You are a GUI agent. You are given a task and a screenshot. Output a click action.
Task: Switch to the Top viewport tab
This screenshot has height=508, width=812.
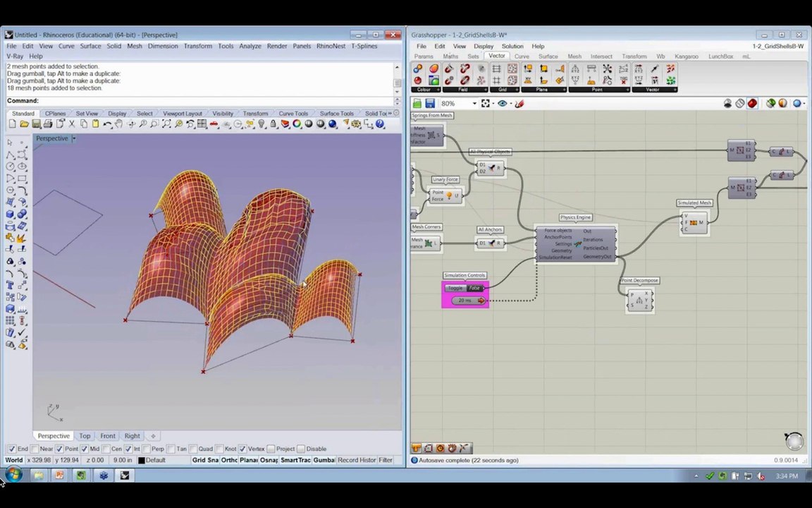[x=85, y=436]
